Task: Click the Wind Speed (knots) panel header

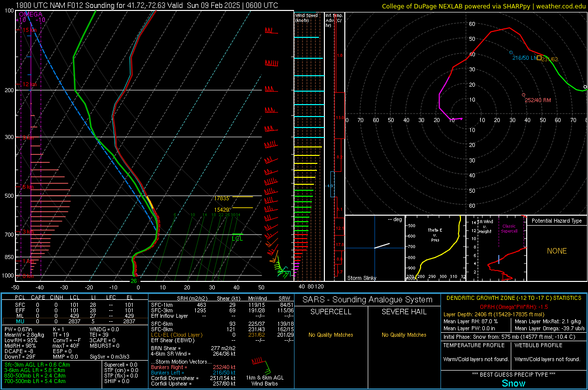Action: [x=306, y=17]
